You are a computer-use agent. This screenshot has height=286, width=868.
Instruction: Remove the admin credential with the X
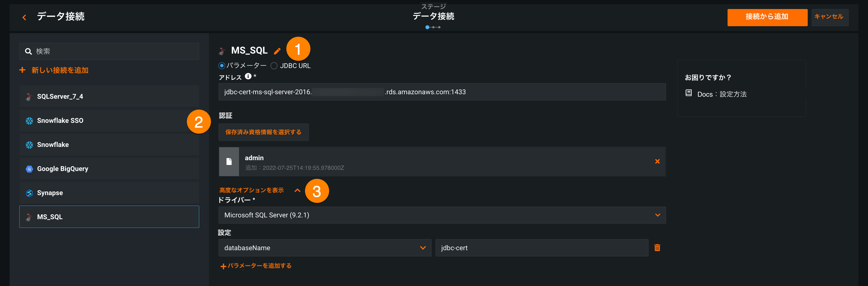tap(657, 161)
